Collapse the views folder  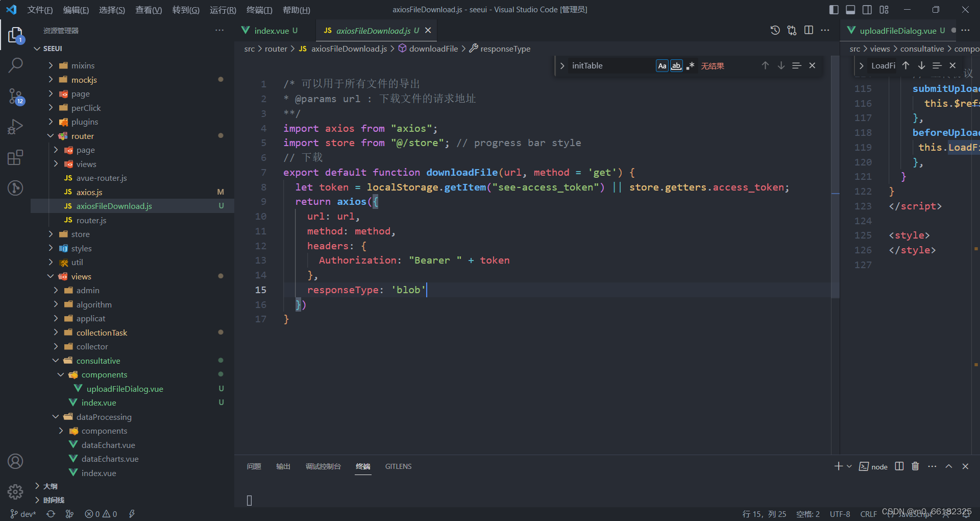point(132,276)
